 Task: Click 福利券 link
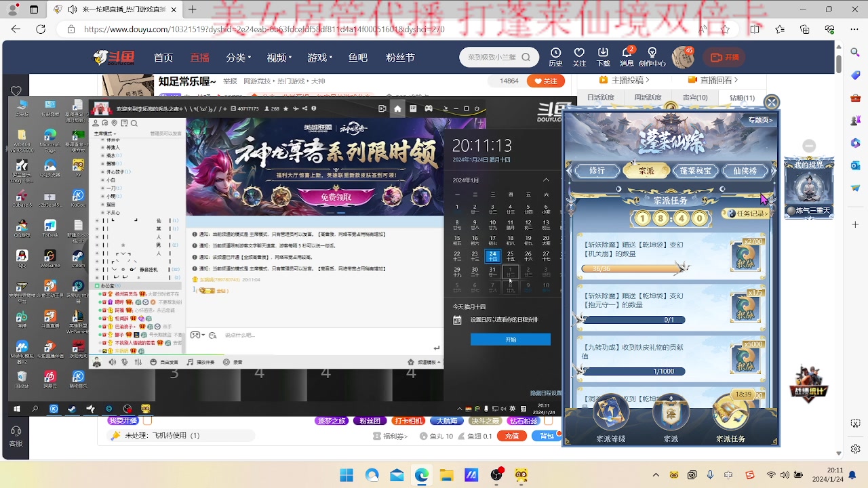392,436
